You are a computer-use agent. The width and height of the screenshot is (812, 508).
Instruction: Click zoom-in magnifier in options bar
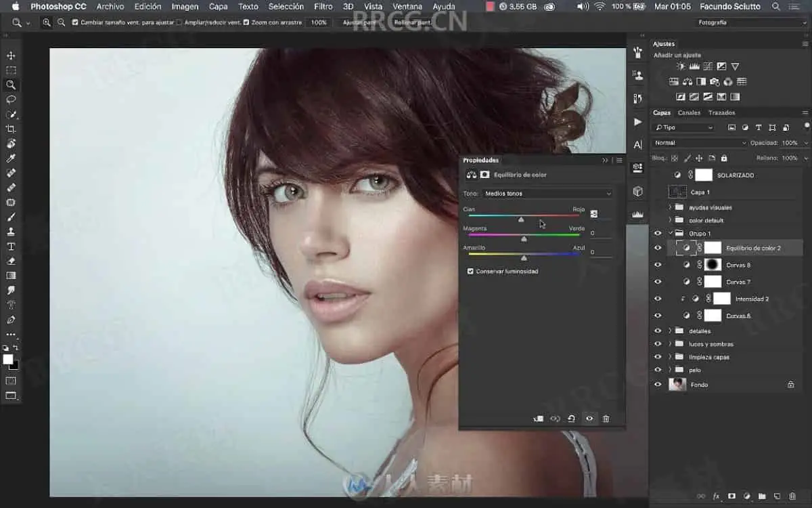tap(47, 22)
